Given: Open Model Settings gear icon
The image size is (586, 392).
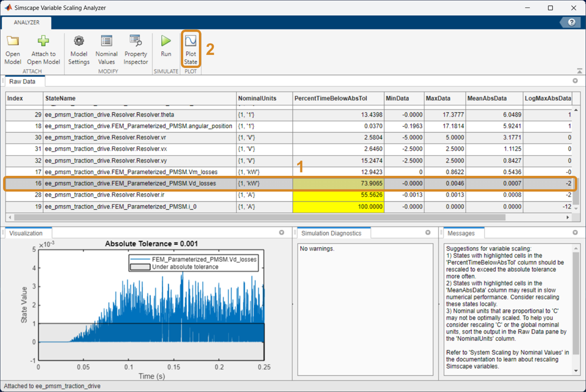Looking at the screenshot, I should [x=78, y=41].
